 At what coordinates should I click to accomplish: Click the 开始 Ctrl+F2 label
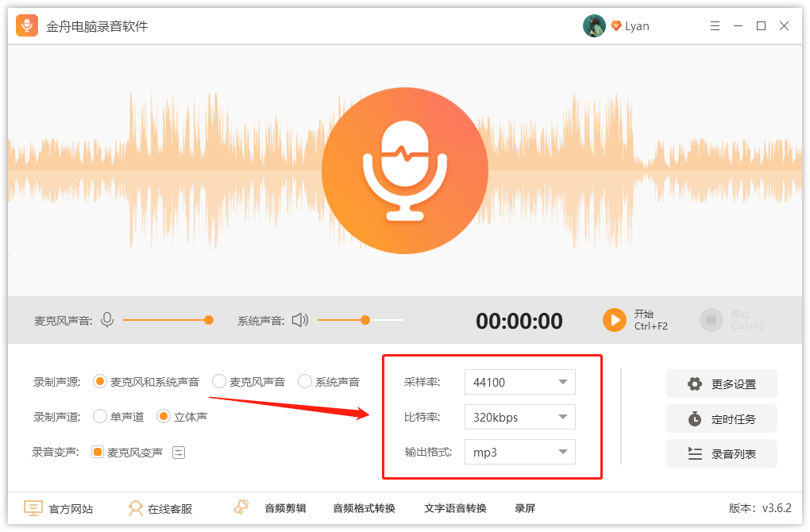click(x=651, y=320)
